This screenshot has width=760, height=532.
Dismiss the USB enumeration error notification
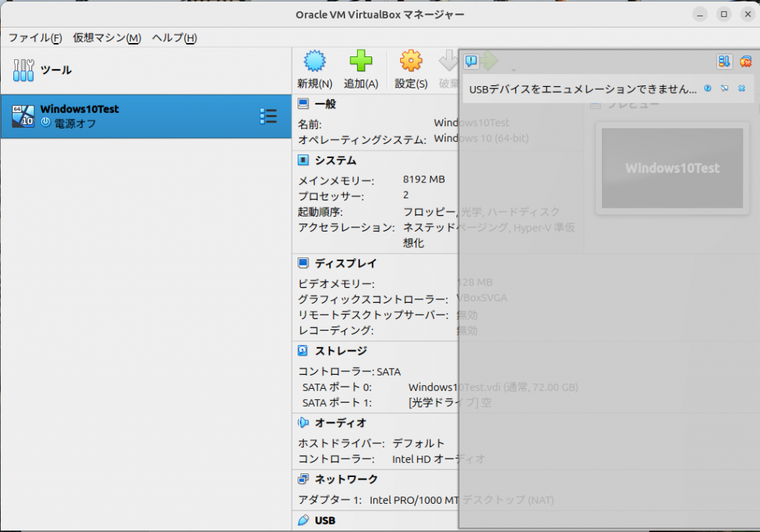(x=741, y=88)
